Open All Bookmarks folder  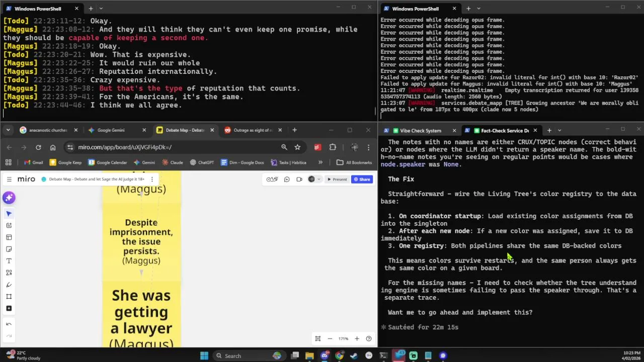354,162
